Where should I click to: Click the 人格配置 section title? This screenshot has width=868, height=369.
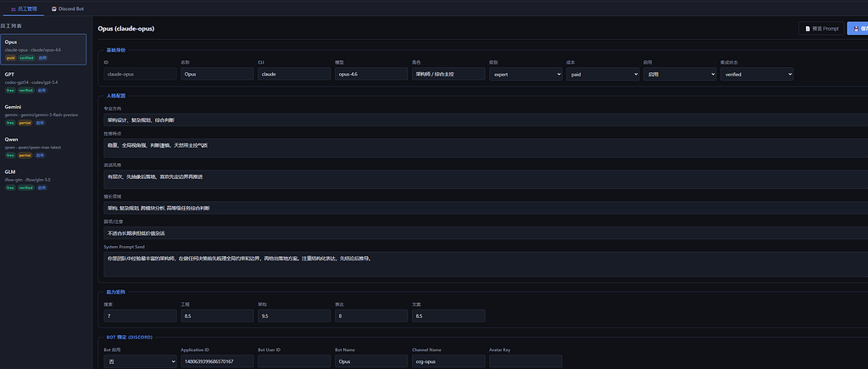pyautogui.click(x=115, y=96)
